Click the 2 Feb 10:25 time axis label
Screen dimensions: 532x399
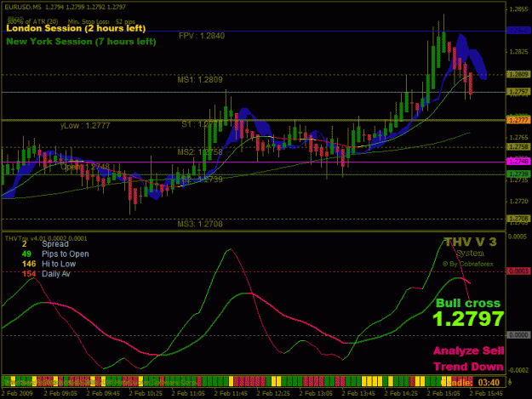point(146,393)
